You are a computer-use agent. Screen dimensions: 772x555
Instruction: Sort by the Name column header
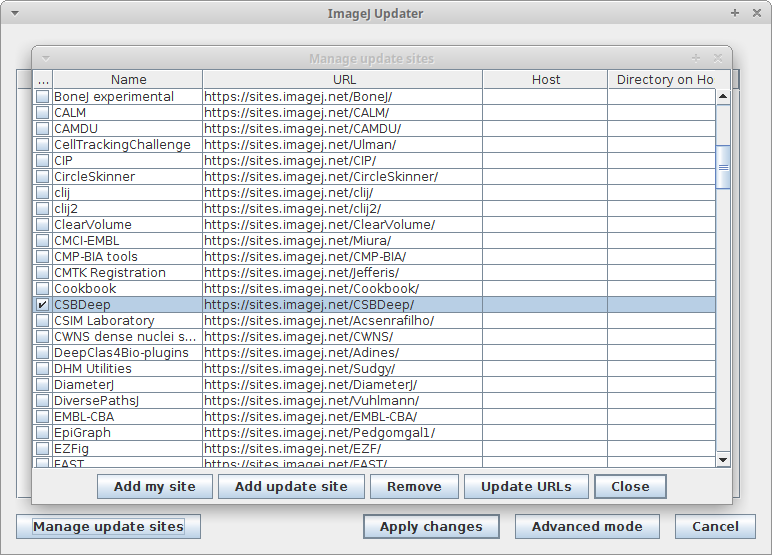(x=128, y=79)
